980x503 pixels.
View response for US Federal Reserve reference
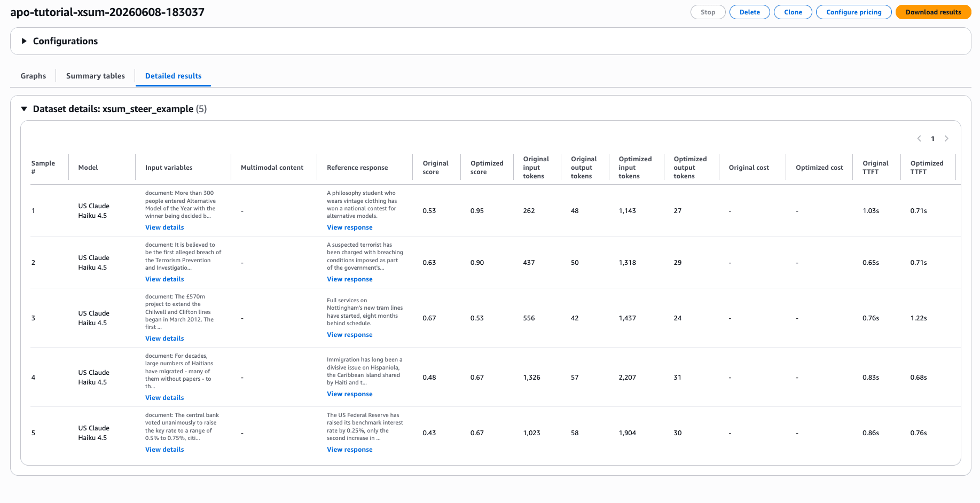click(x=350, y=450)
